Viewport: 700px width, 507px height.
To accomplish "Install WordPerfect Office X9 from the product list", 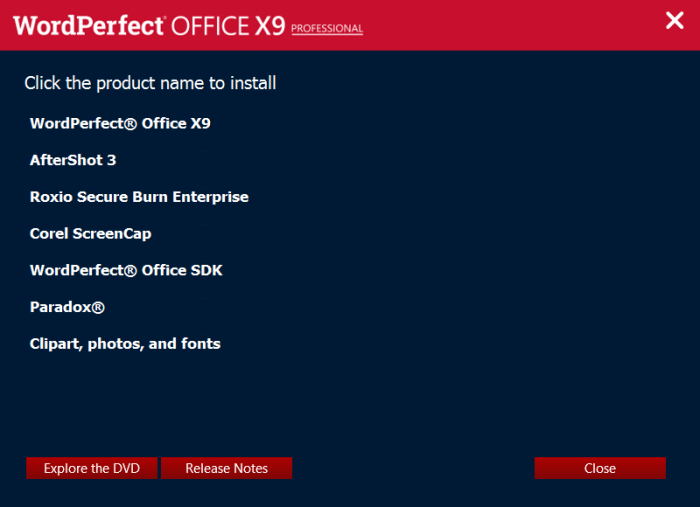I will pos(120,123).
